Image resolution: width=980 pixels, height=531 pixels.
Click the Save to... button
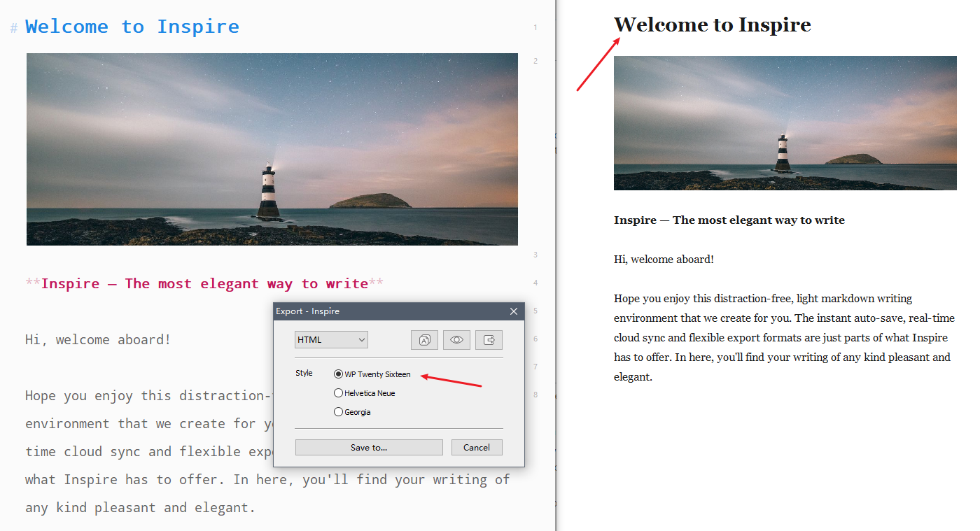pyautogui.click(x=369, y=447)
